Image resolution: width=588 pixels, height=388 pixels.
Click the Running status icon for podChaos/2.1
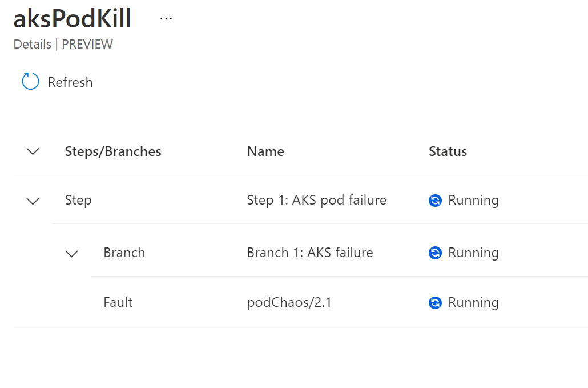435,303
